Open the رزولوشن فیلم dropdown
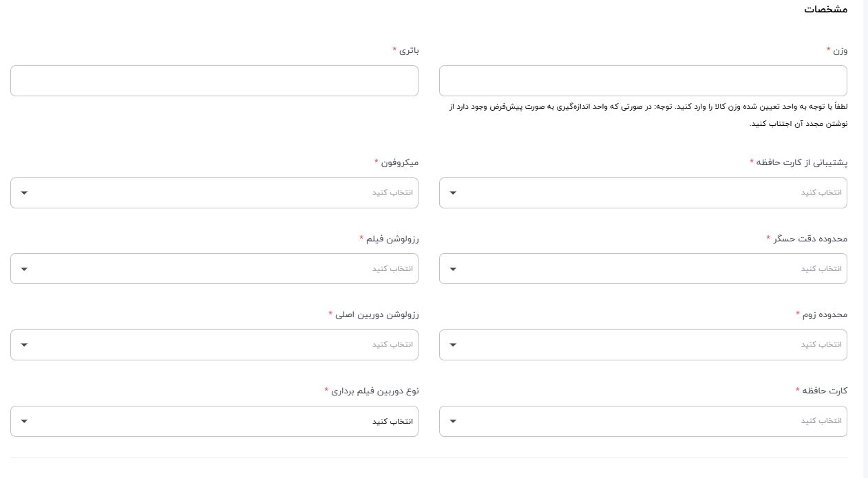Viewport: 868px width, 478px height. (214, 268)
